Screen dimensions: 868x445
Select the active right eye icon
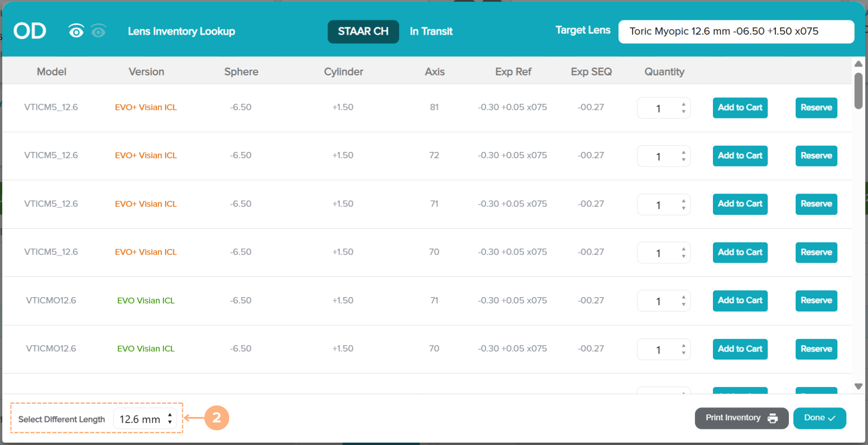click(76, 31)
